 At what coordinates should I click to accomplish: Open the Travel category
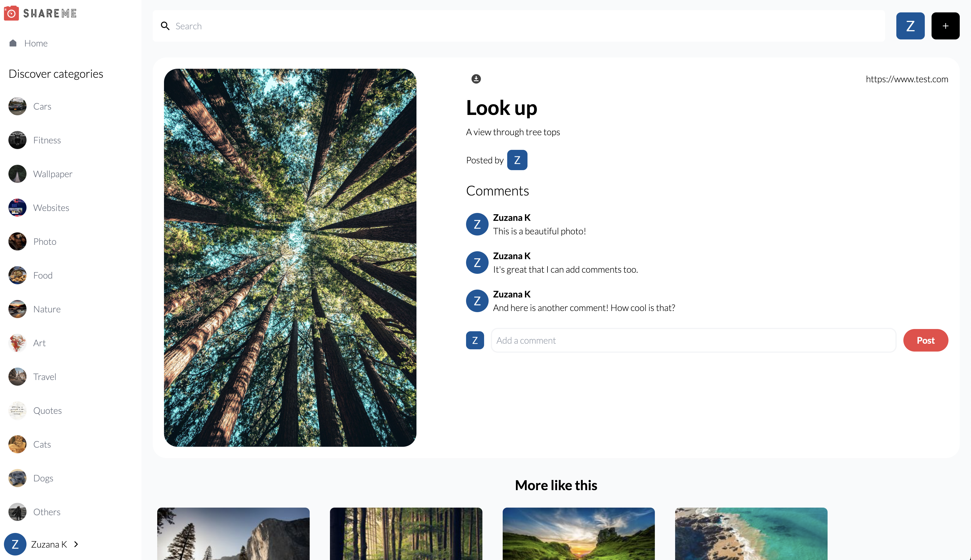click(45, 377)
